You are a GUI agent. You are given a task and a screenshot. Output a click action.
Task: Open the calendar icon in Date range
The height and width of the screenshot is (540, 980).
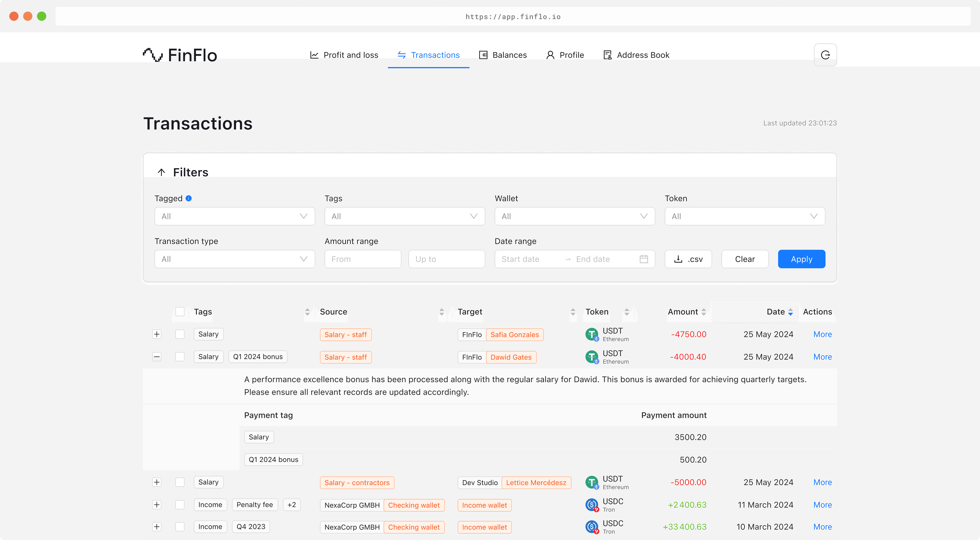[x=644, y=259]
